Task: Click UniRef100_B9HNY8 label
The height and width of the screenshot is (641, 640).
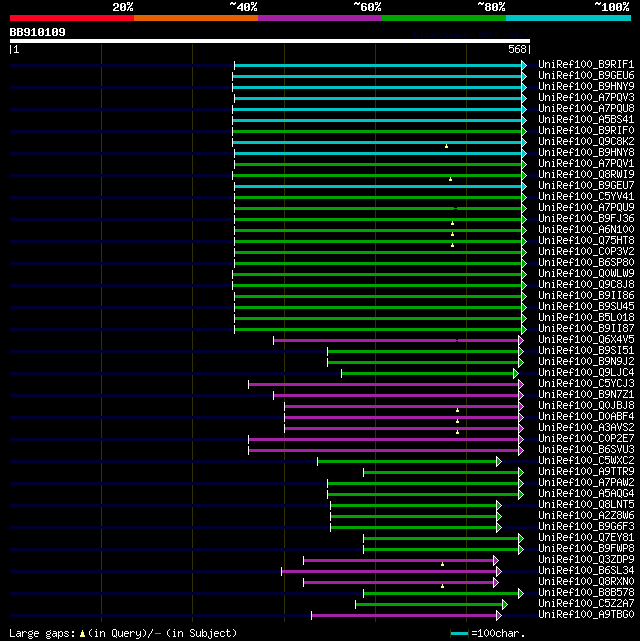Action: [x=586, y=152]
